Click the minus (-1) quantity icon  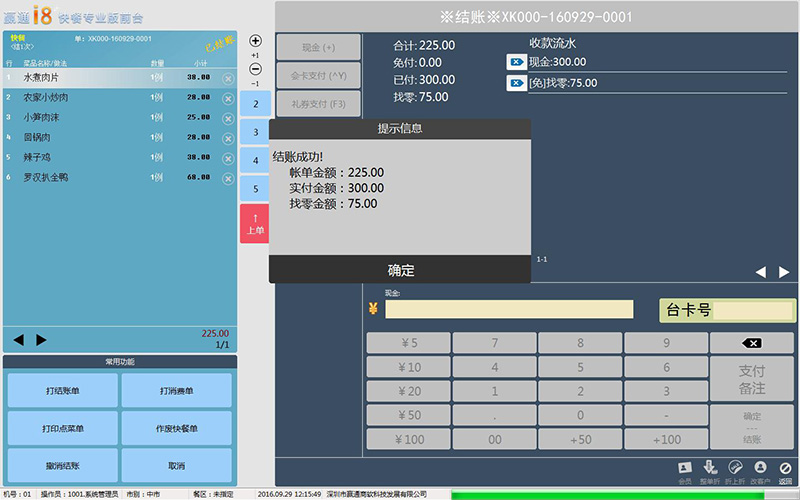tap(255, 69)
